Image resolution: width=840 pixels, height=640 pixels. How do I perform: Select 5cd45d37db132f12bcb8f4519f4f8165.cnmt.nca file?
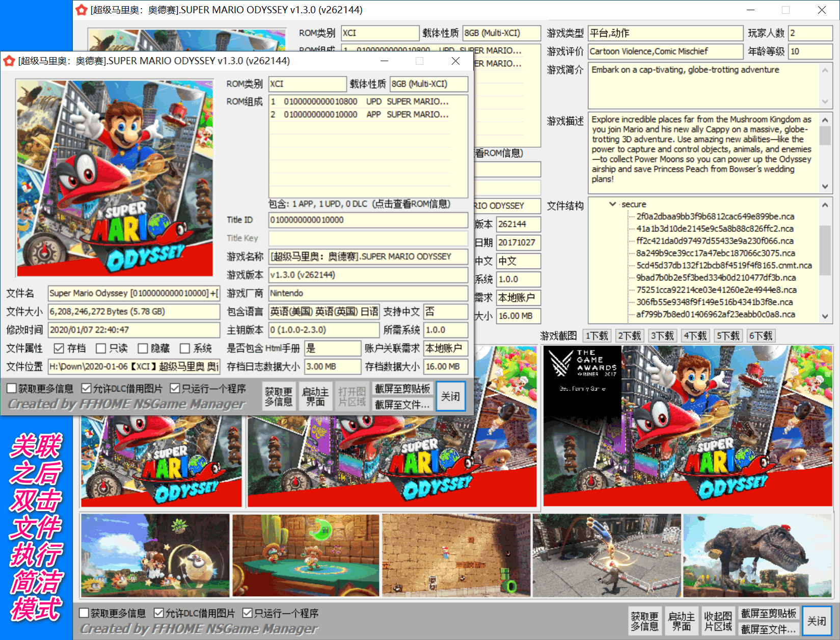click(724, 265)
